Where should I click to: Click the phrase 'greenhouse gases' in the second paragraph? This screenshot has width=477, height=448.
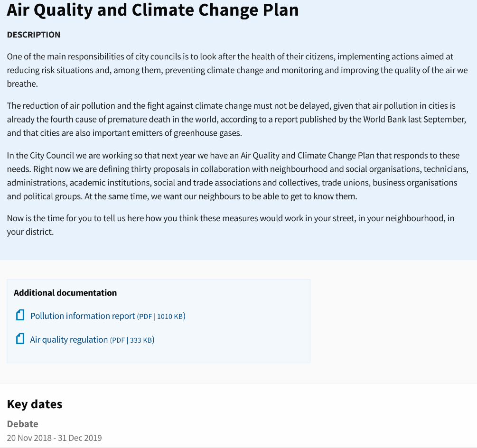(207, 133)
